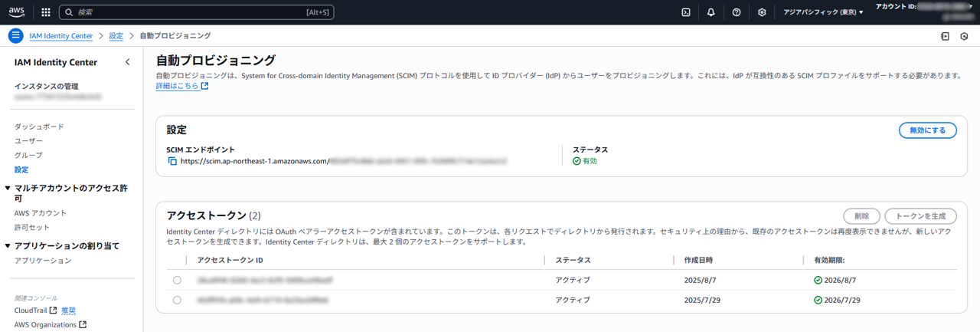Collapse the multi-account access permissions section
Viewport: 980px width, 332px height.
coord(8,188)
